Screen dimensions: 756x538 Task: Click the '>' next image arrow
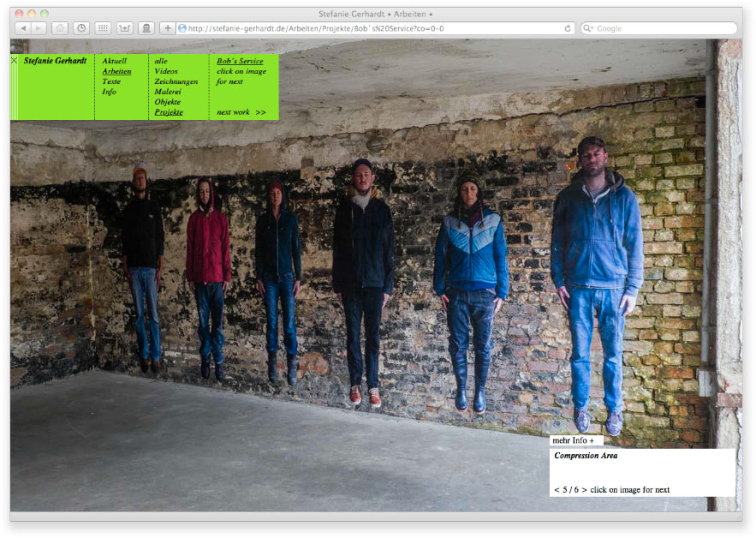point(585,490)
